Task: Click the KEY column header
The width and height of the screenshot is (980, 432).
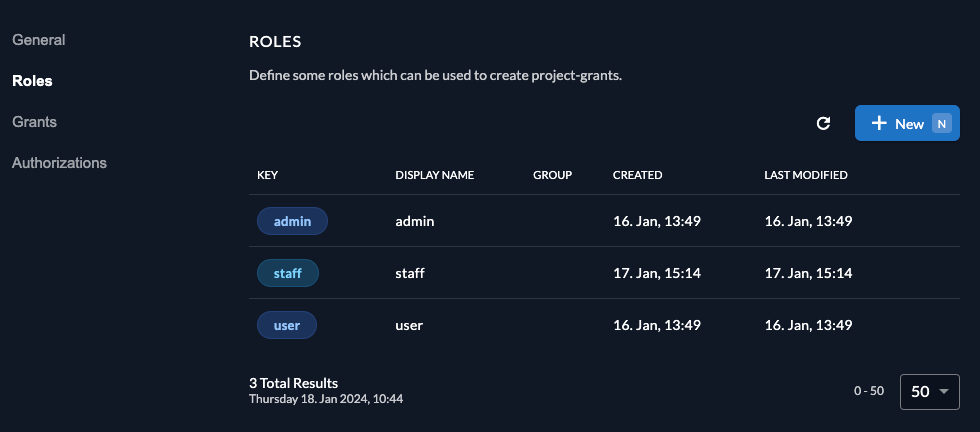Action: click(x=267, y=175)
